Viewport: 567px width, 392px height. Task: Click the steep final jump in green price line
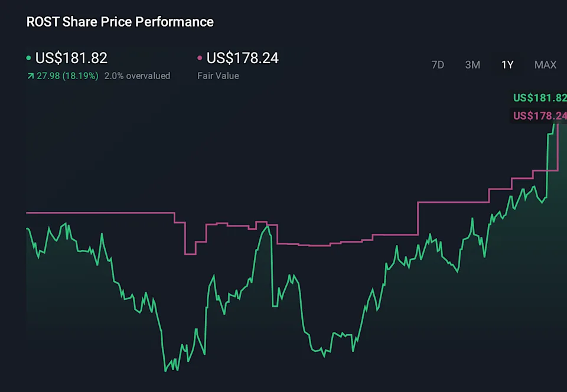click(548, 165)
